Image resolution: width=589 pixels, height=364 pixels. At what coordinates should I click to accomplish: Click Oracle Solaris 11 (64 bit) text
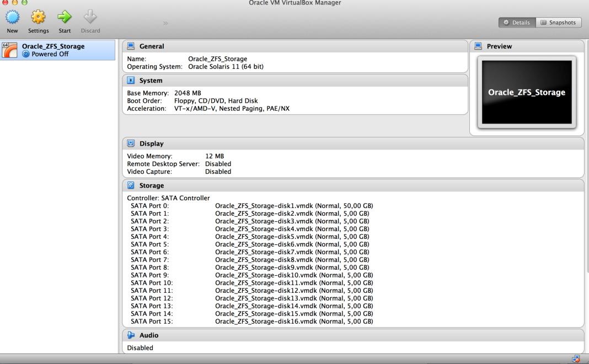pos(226,67)
